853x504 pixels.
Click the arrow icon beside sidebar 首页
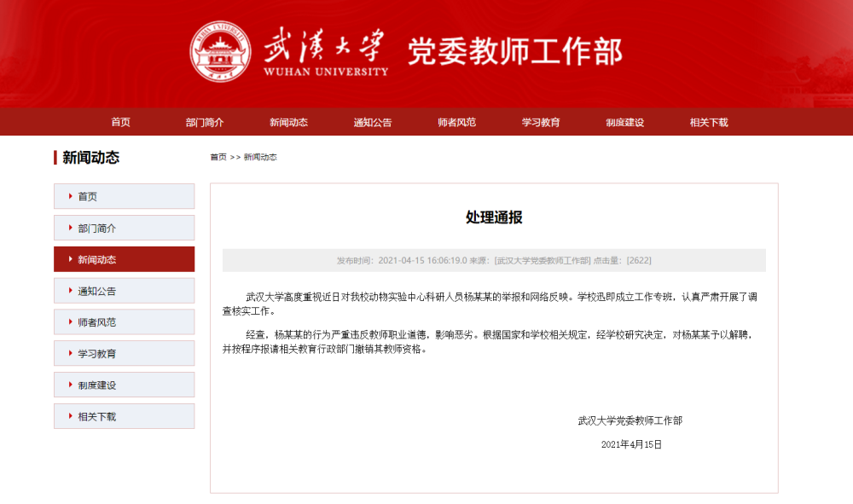point(70,196)
